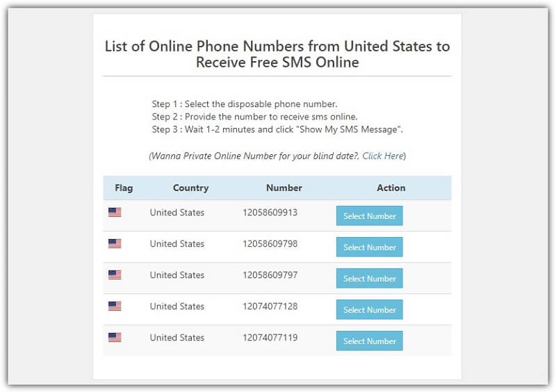Click United States in the last row
This screenshot has height=392, width=556.
click(x=177, y=337)
